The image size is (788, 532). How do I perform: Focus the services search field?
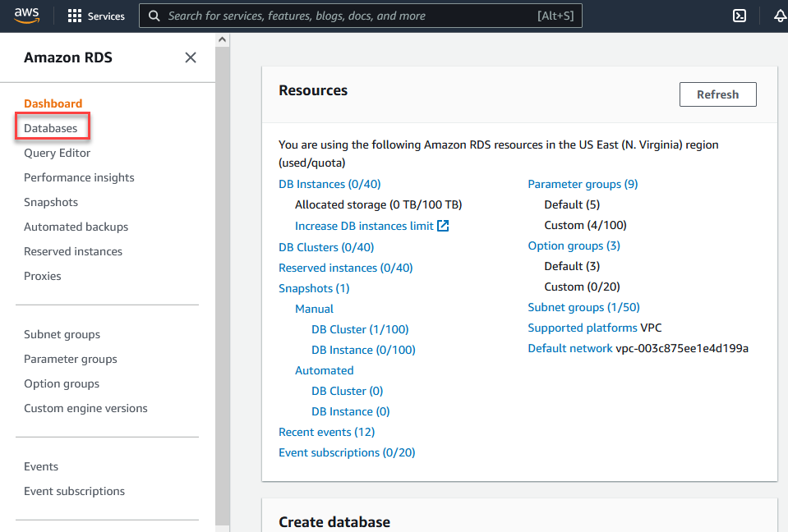(x=361, y=16)
